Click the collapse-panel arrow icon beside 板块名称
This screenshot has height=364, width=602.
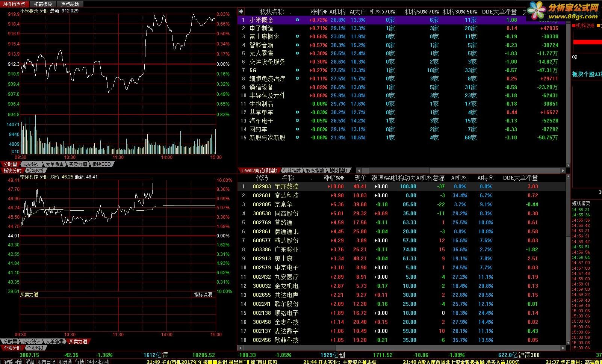coord(241,12)
